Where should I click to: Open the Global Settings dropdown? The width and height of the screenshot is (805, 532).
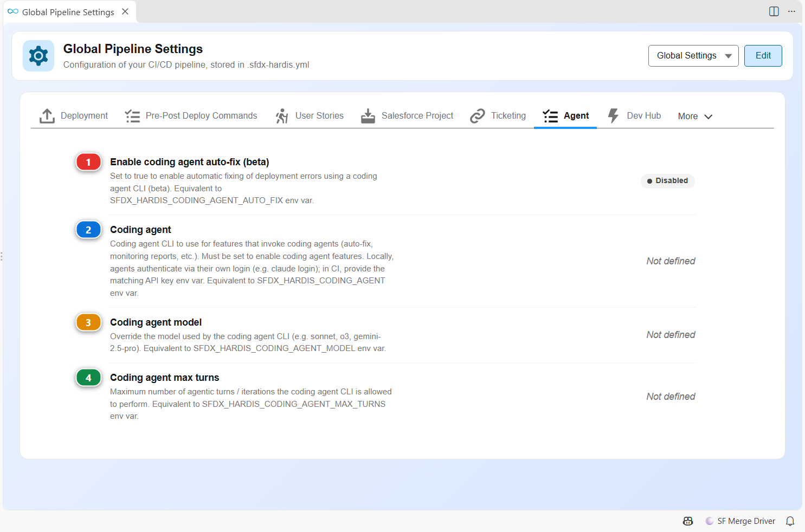[693, 56]
